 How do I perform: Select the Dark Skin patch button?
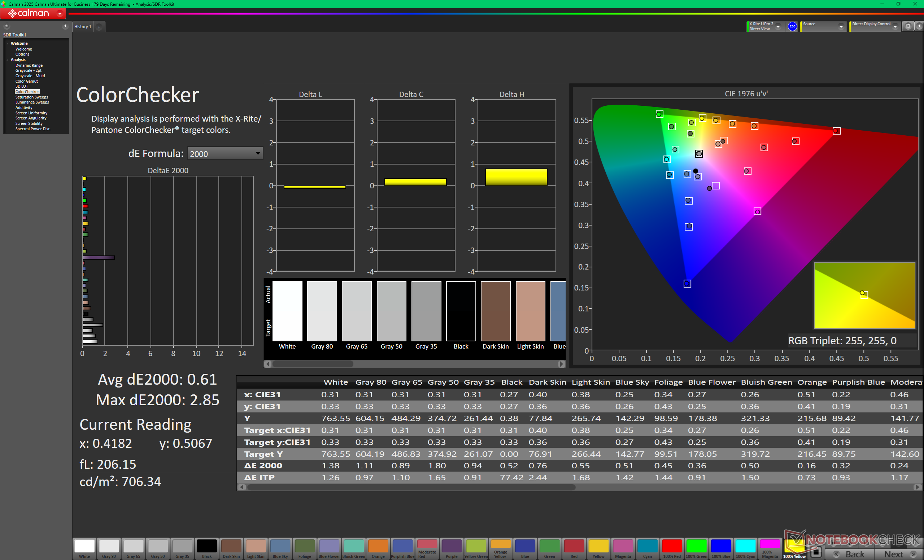point(231,548)
